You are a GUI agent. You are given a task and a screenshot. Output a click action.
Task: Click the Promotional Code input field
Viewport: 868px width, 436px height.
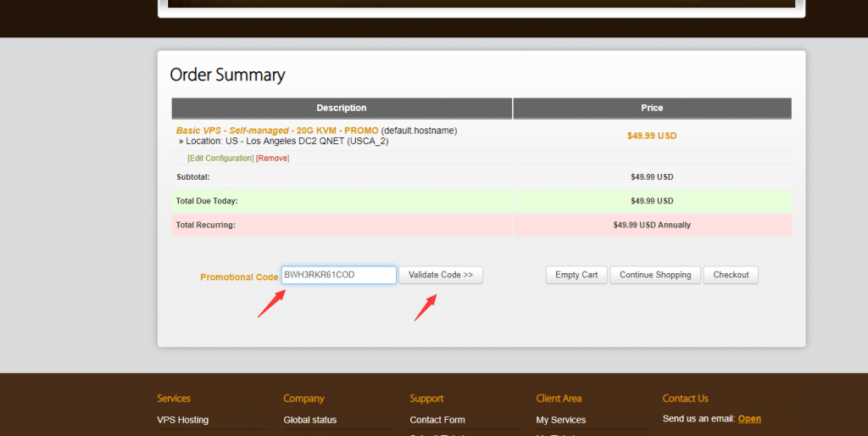point(338,275)
